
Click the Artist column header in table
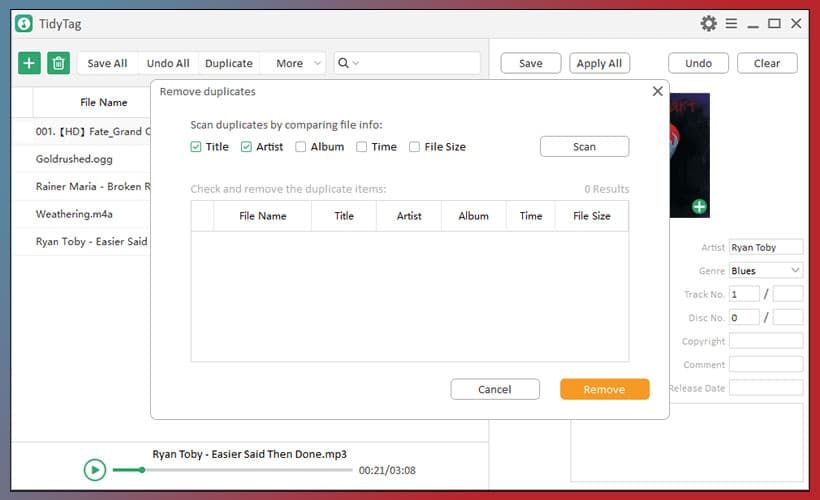tap(409, 216)
